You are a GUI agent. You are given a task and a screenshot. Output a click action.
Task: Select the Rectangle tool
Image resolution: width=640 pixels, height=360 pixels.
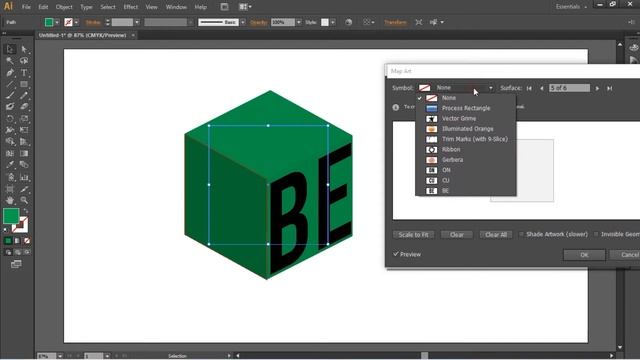24,84
